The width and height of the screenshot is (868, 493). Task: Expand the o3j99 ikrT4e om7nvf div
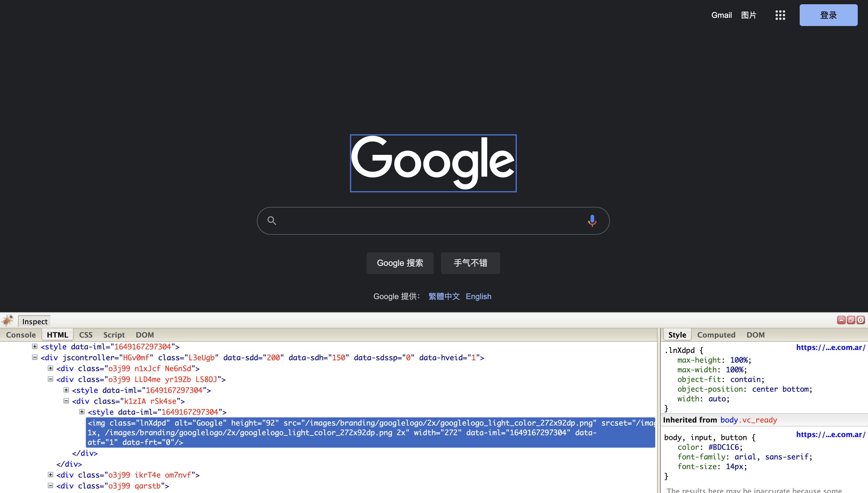50,475
